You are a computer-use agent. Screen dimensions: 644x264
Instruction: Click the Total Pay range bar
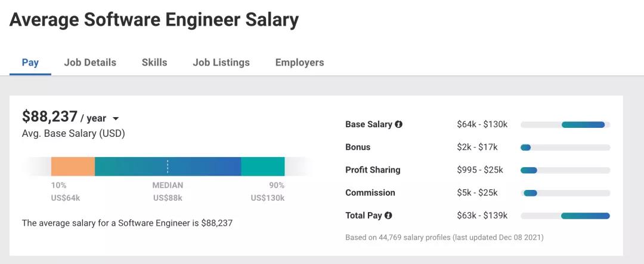pyautogui.click(x=585, y=216)
